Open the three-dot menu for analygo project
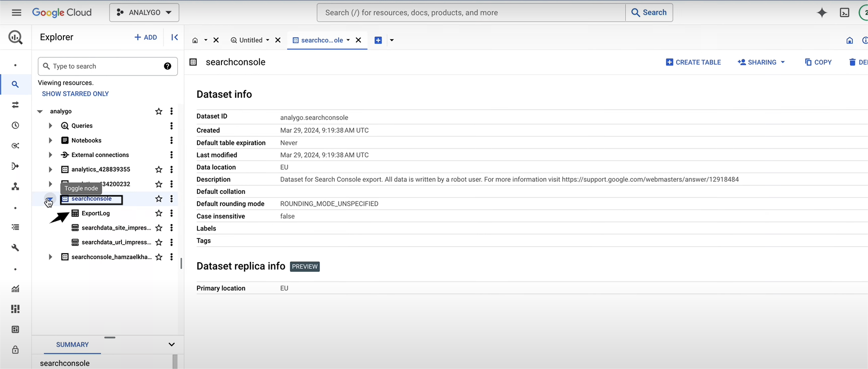Screen dimensions: 868x369 (x=172, y=111)
